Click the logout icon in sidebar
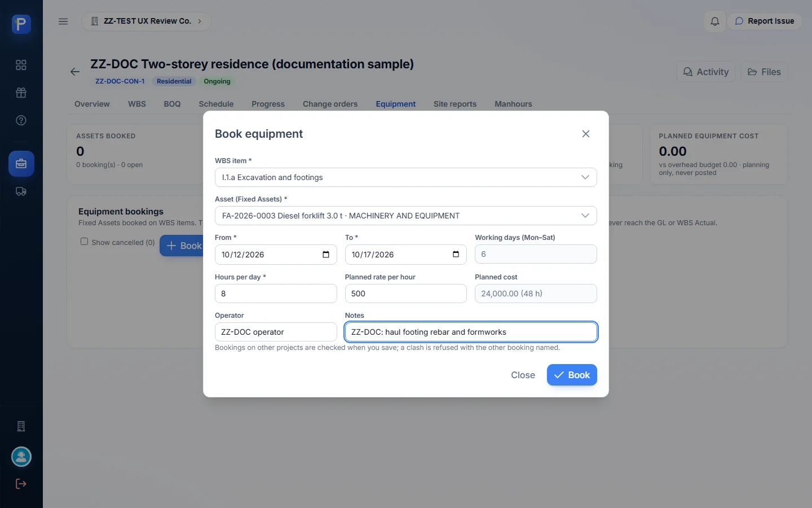812x508 pixels. coord(21,484)
